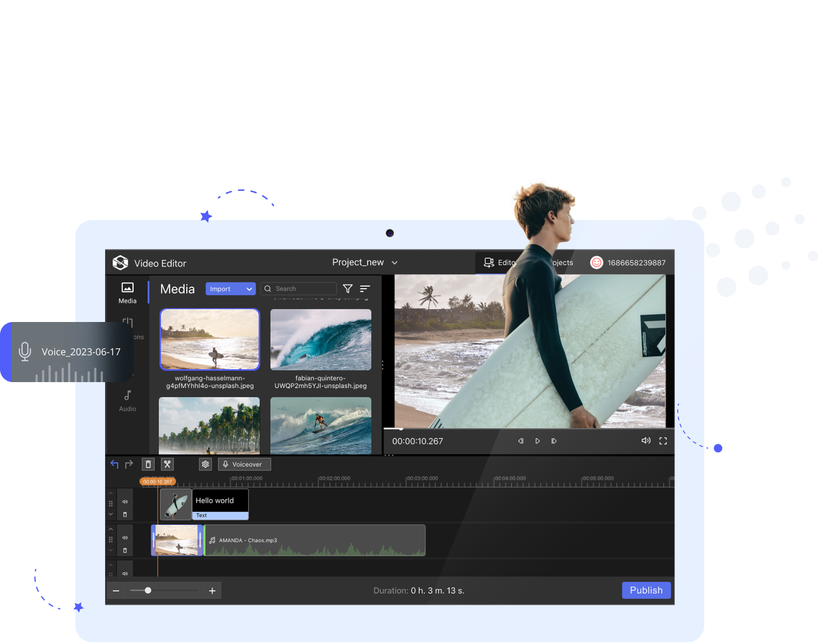Image resolution: width=821 pixels, height=644 pixels.
Task: Move the third empty track up
Action: tap(111, 565)
